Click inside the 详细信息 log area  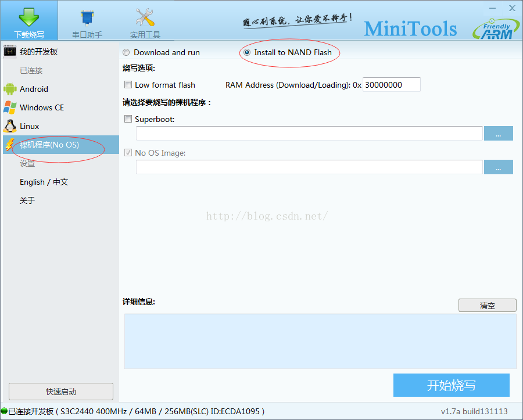click(320, 342)
